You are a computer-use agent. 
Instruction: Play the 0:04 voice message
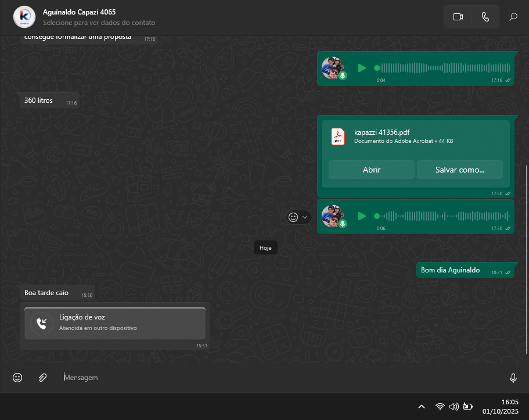(362, 68)
